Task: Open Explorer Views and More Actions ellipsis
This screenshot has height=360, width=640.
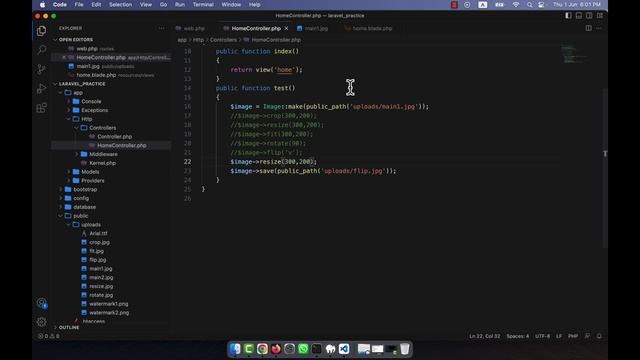Action: 162,28
